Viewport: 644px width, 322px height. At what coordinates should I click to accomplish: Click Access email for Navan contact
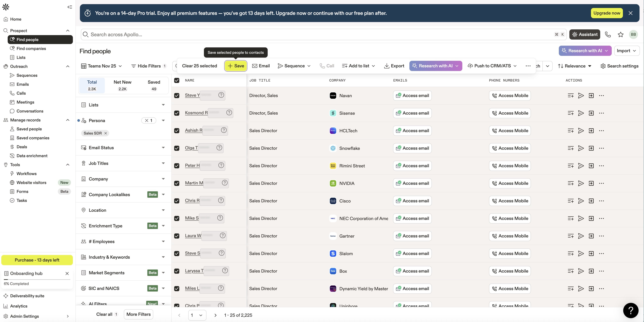(x=412, y=96)
